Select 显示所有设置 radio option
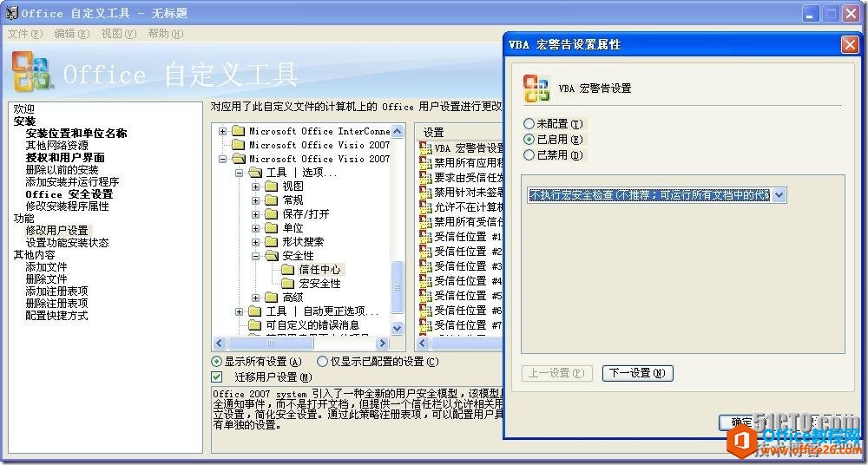This screenshot has height=465, width=868. tap(217, 362)
